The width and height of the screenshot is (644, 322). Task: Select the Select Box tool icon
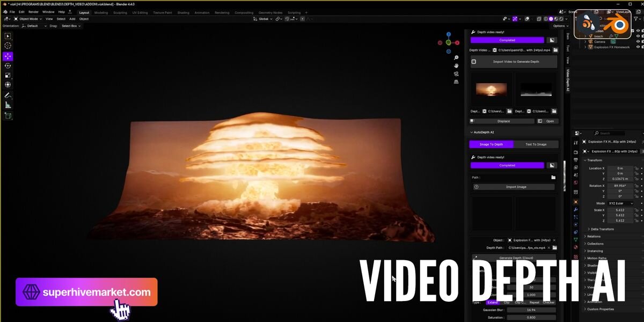pyautogui.click(x=8, y=36)
